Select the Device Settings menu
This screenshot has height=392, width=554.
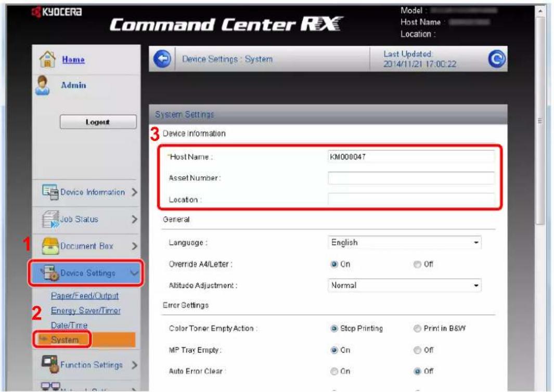[87, 273]
